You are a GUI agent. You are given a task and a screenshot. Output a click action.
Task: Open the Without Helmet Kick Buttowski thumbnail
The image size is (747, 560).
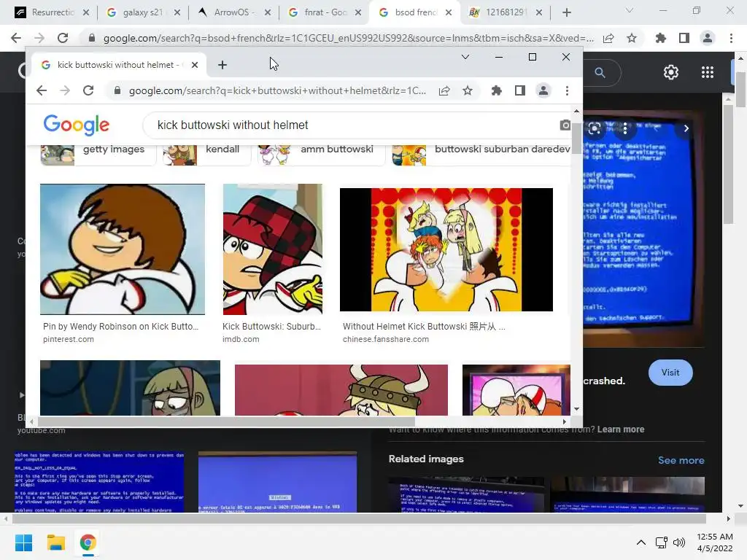(x=446, y=249)
